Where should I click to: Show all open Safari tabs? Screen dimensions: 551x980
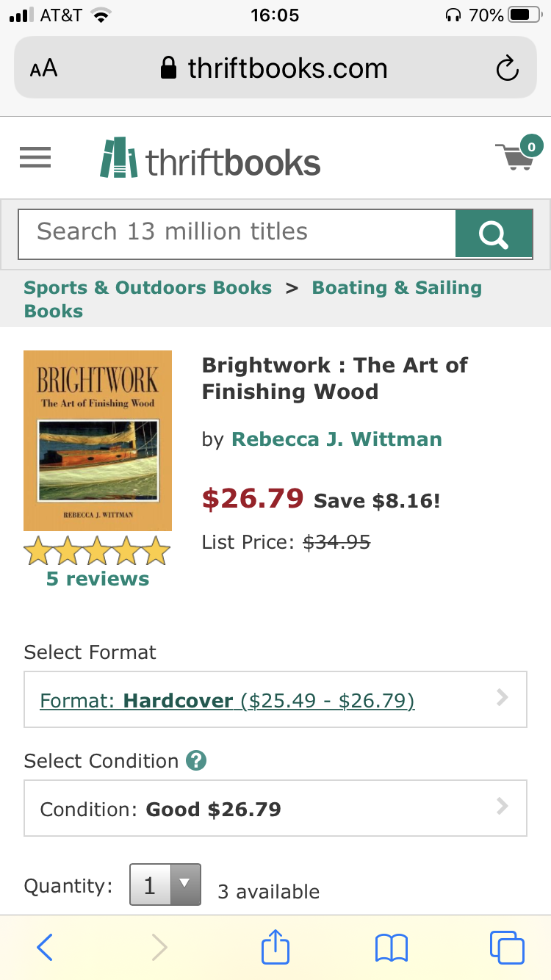coord(507,947)
